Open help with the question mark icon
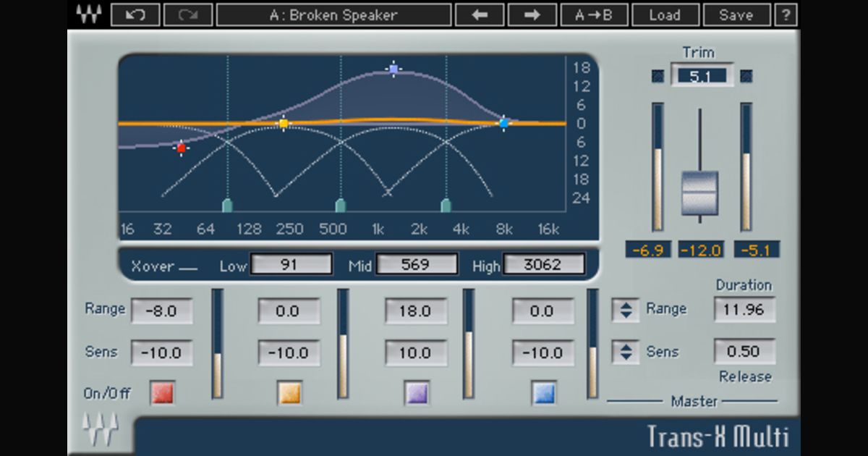 point(786,14)
